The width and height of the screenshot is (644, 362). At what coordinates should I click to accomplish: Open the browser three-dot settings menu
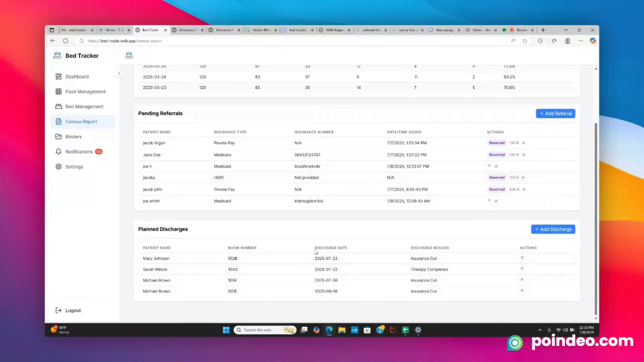[x=581, y=41]
